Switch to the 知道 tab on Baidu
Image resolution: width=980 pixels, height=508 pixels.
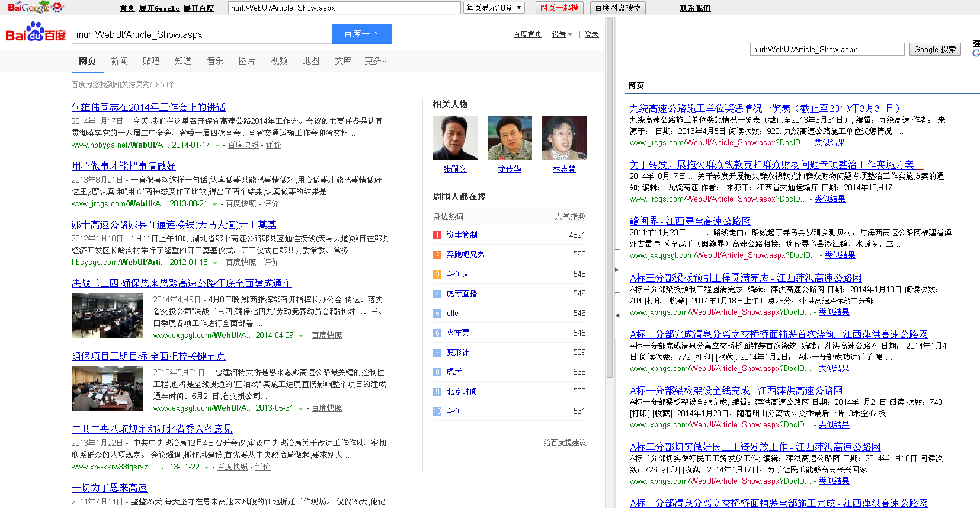[x=183, y=61]
